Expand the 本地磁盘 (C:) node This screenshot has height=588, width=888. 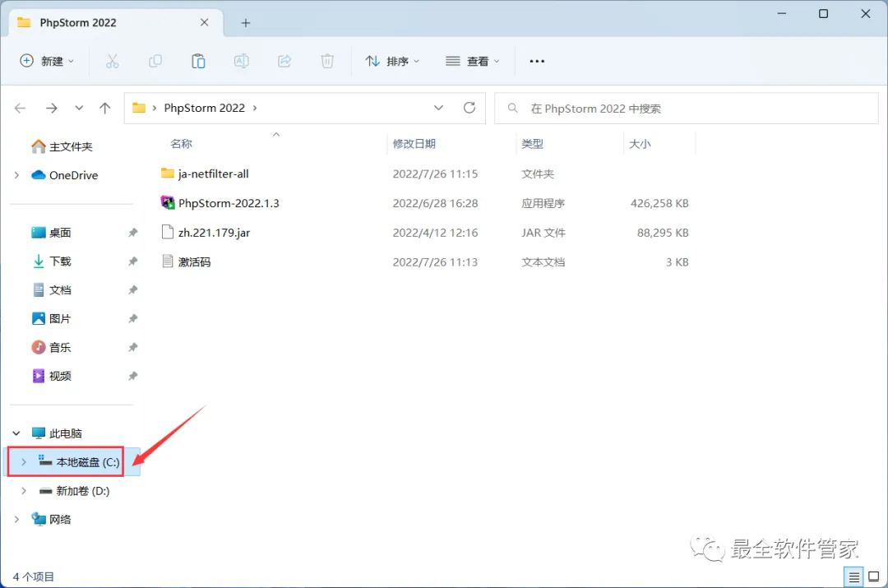24,462
